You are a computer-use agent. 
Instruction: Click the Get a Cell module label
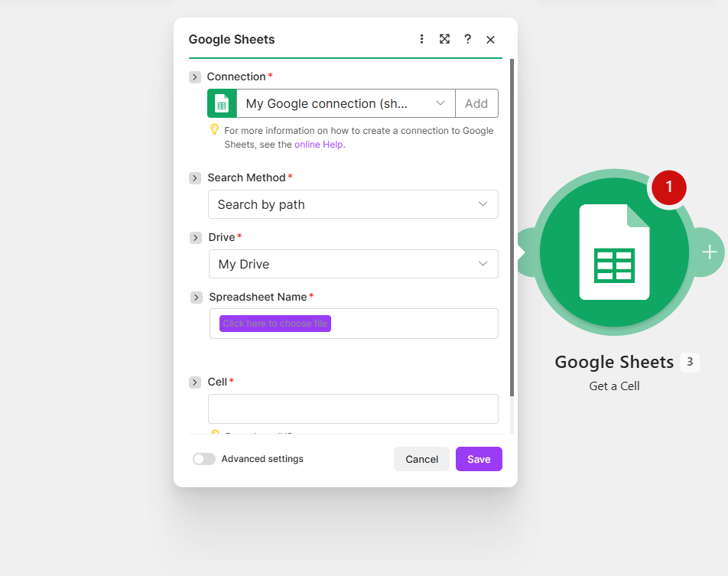pyautogui.click(x=614, y=386)
